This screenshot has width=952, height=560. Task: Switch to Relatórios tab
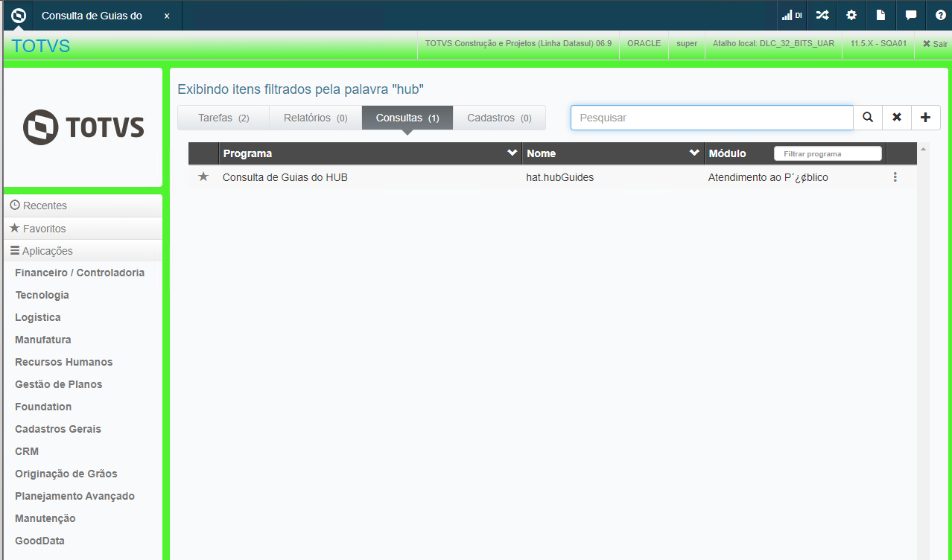pyautogui.click(x=316, y=118)
